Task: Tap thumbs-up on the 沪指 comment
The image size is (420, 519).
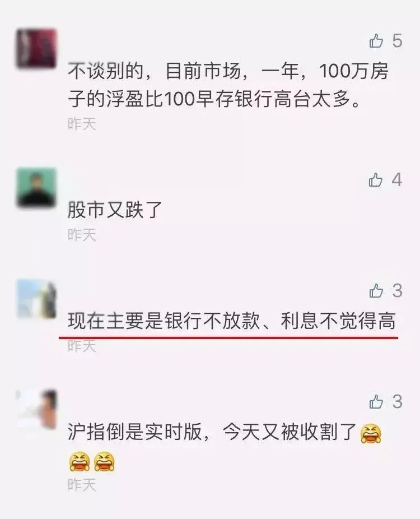Action: pos(376,401)
